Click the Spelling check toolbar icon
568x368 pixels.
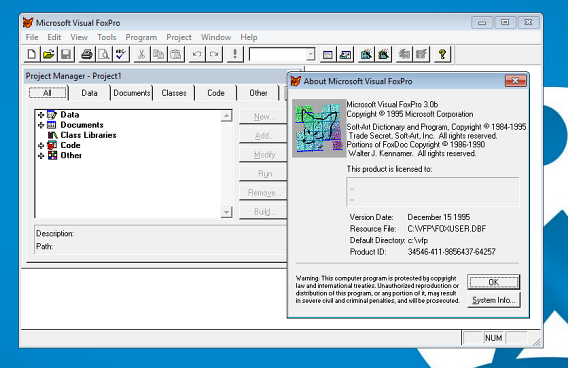tap(121, 54)
